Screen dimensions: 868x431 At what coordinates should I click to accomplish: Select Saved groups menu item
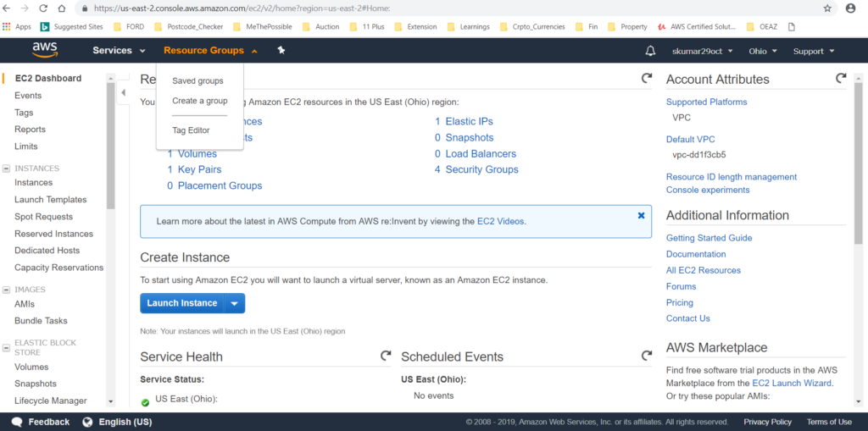pyautogui.click(x=198, y=80)
